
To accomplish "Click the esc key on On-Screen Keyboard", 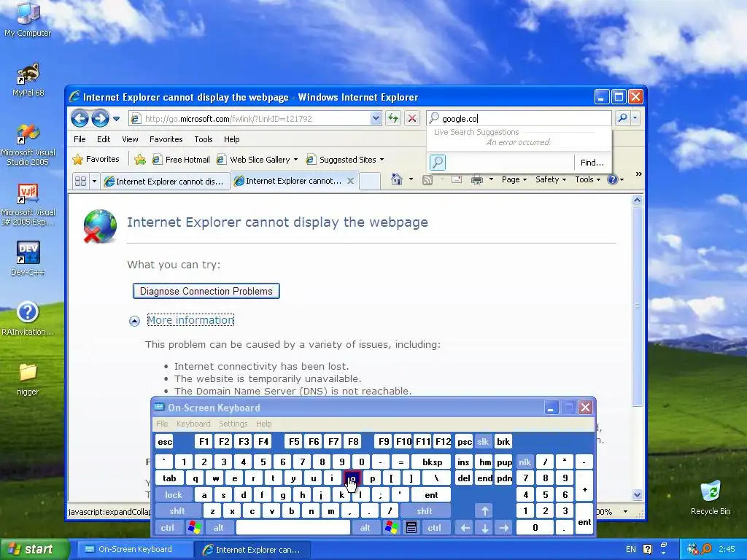I will tap(165, 442).
